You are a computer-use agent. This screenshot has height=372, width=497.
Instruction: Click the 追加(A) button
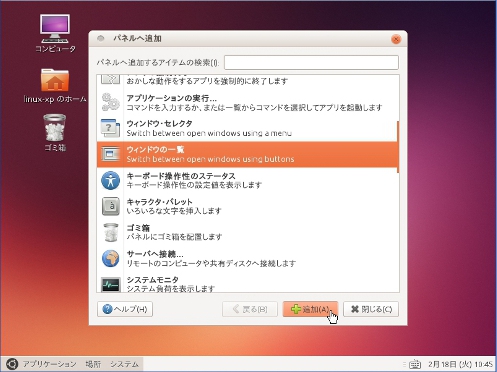pyautogui.click(x=310, y=309)
